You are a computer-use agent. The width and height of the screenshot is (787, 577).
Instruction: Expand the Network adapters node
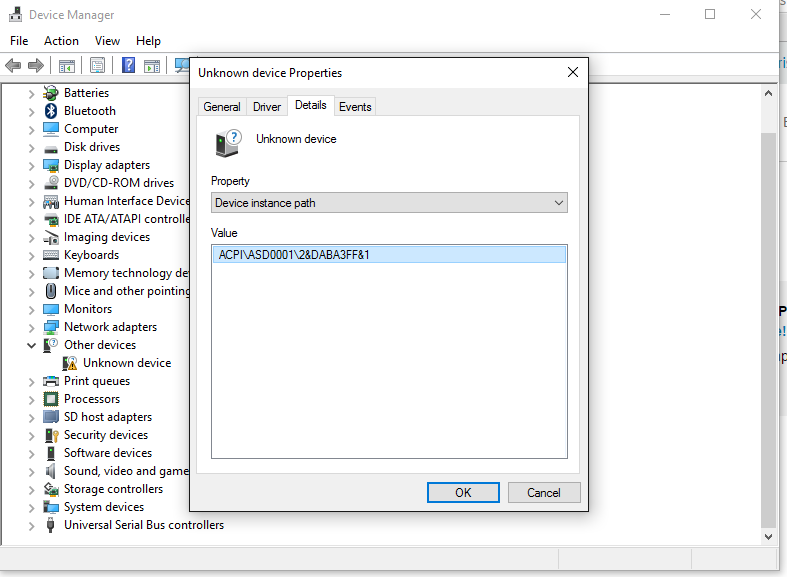(x=31, y=328)
